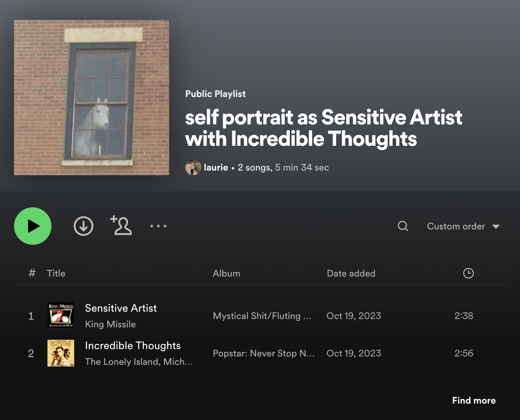Click the Download playlist icon
520x420 pixels.
(83, 226)
